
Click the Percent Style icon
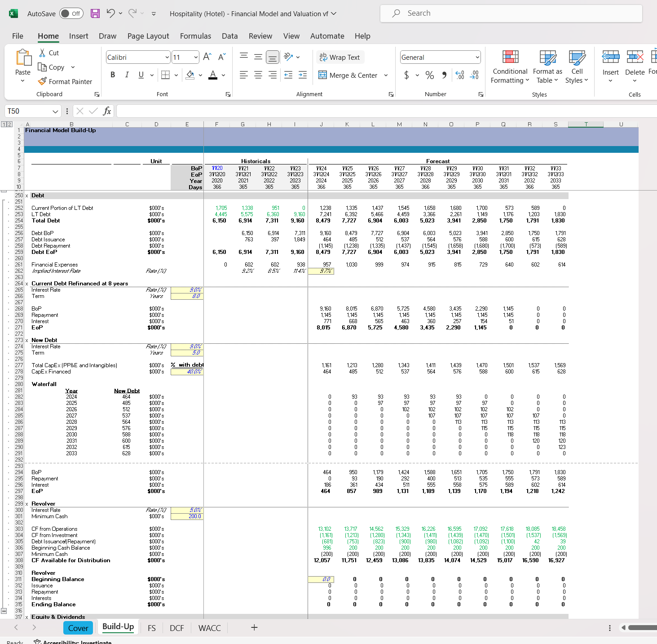430,75
